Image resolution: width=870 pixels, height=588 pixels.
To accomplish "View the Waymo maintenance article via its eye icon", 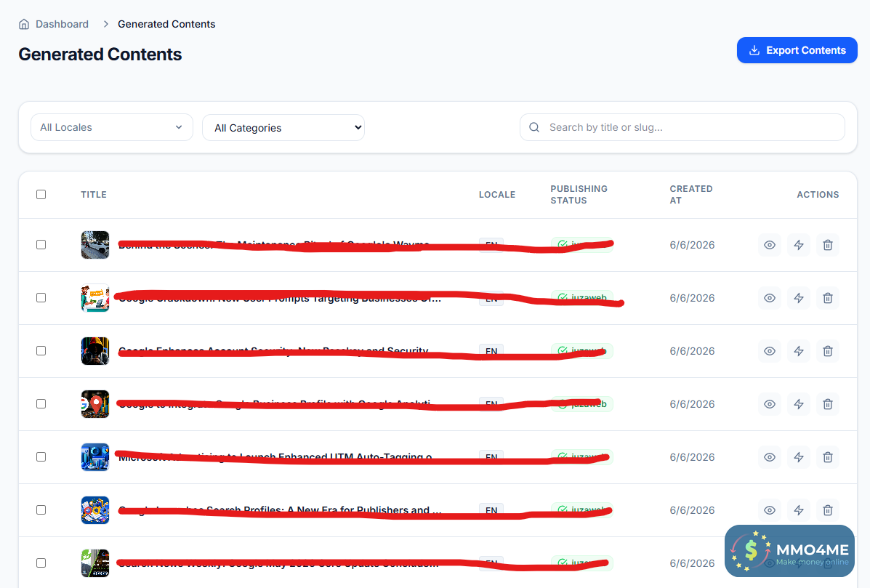I will click(x=770, y=245).
